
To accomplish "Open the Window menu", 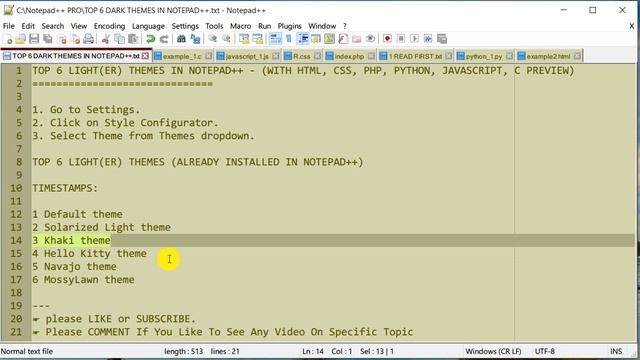I will [322, 26].
